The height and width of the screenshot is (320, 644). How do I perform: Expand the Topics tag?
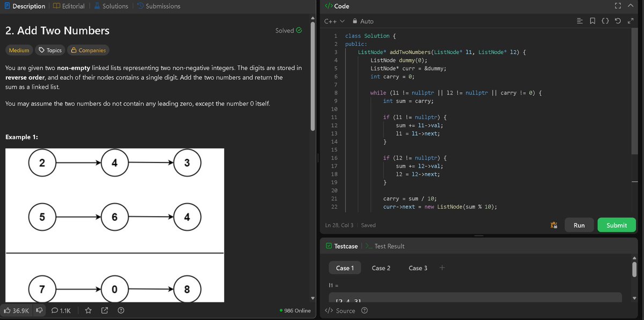50,50
